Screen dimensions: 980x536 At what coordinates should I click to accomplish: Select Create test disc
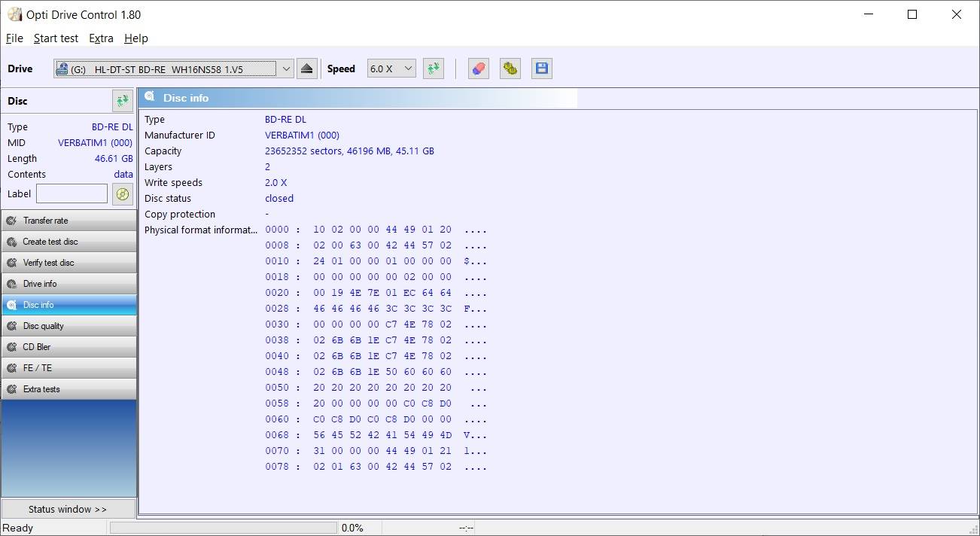coord(68,242)
